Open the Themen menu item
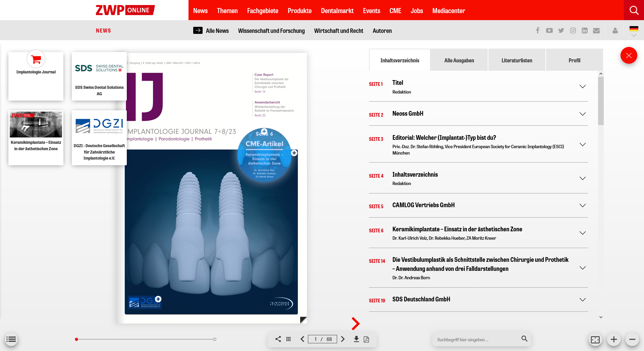 (x=227, y=11)
